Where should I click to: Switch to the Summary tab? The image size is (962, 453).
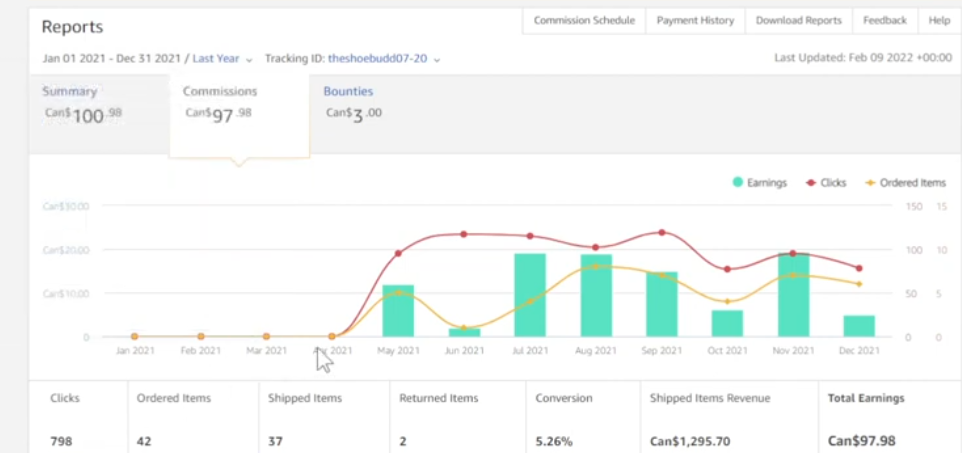(98, 114)
